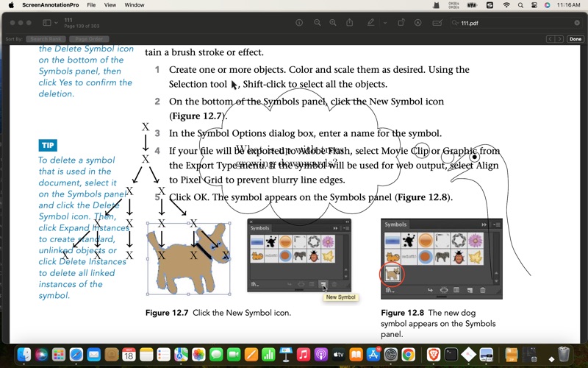Viewport: 588px width, 368px height.
Task: Click the Siri icon in the menu bar
Action: click(547, 5)
